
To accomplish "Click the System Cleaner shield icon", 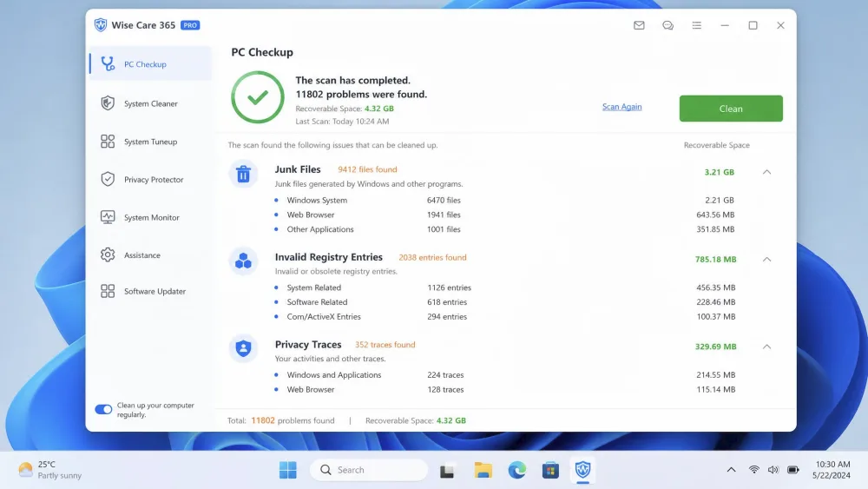I will coord(108,103).
